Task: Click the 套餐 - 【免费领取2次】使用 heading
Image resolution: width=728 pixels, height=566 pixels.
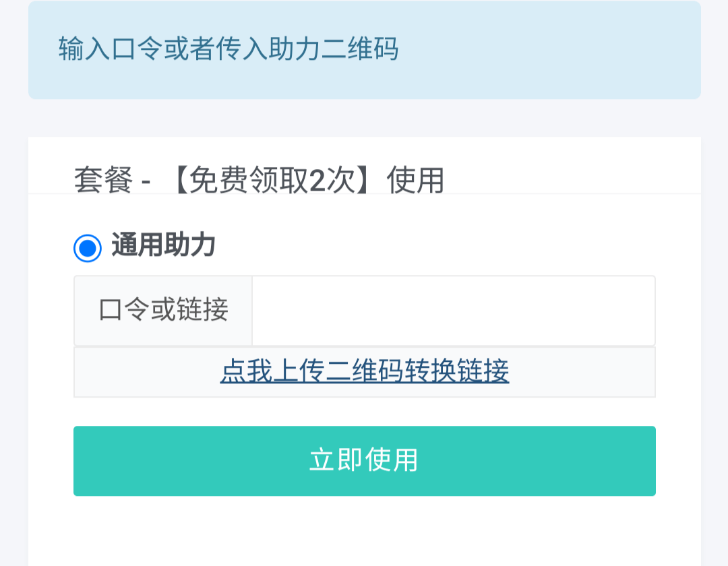Action: pyautogui.click(x=259, y=181)
